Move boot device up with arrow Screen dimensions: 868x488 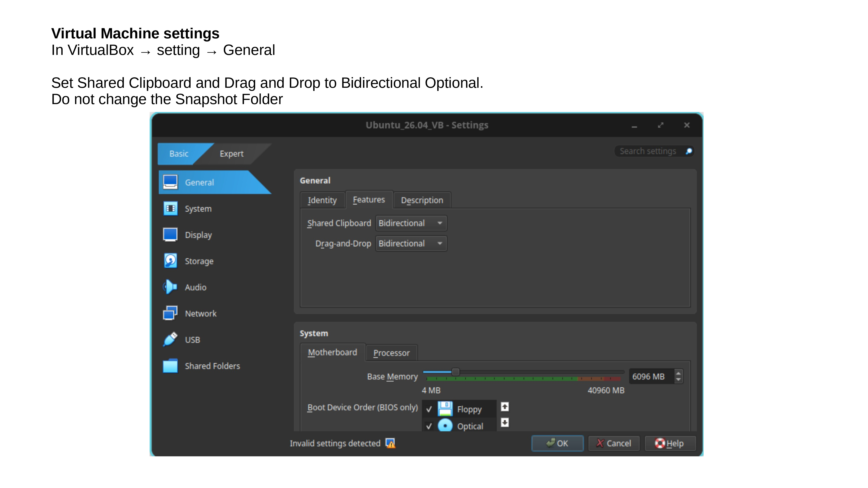point(505,407)
